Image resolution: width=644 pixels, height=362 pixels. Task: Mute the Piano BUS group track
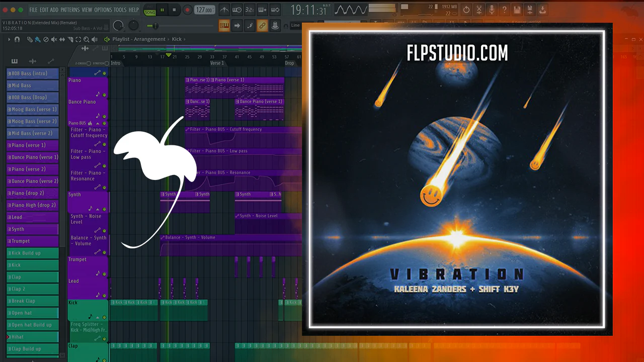(x=105, y=123)
